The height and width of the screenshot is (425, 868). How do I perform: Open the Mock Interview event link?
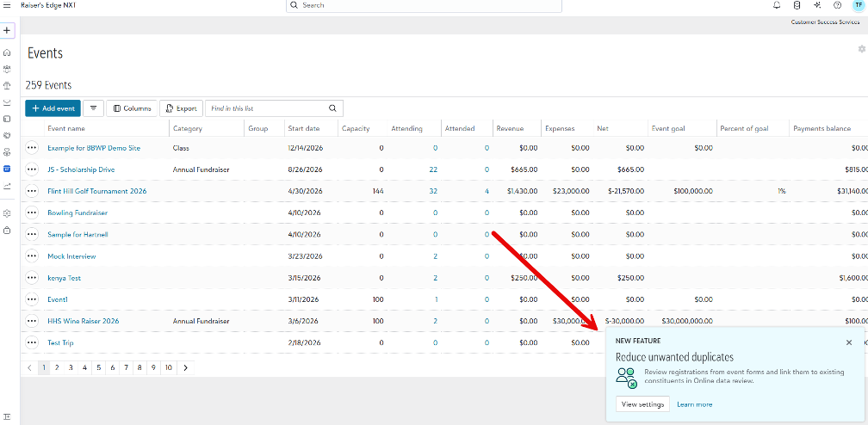(x=72, y=256)
